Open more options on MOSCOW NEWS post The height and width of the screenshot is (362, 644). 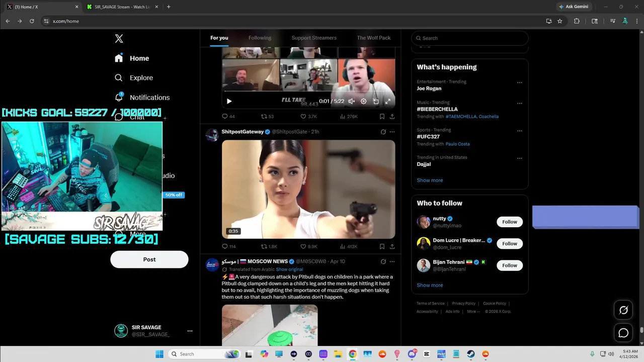pyautogui.click(x=392, y=261)
